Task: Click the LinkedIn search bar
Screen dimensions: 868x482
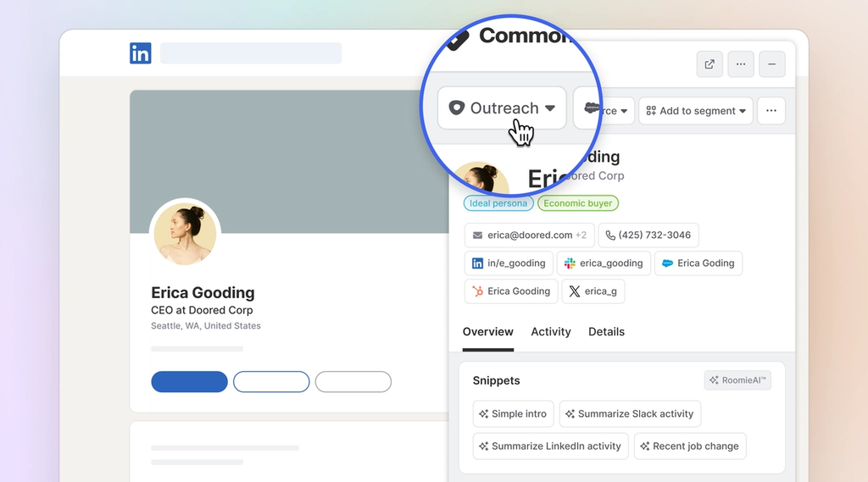Action: click(251, 53)
